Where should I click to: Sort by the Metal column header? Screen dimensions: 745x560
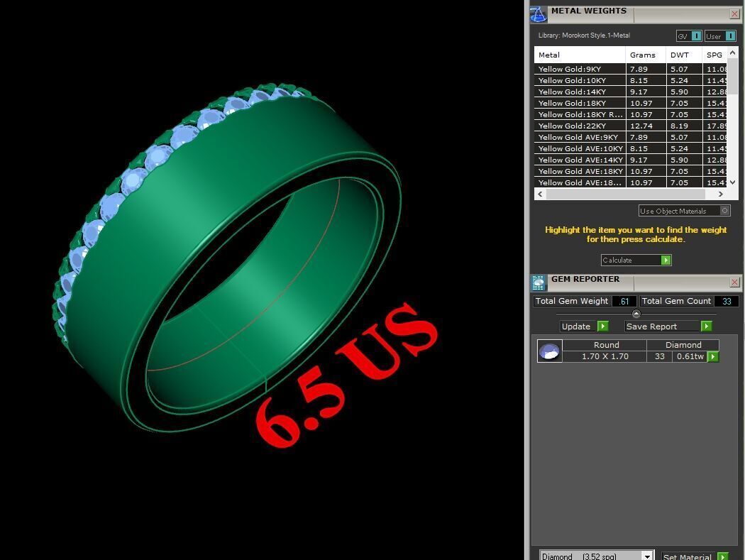point(580,55)
